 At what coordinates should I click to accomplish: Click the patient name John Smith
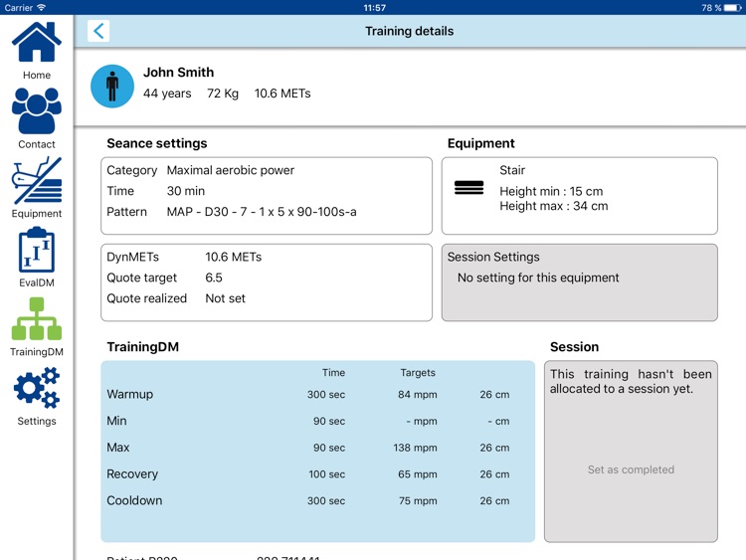click(178, 73)
